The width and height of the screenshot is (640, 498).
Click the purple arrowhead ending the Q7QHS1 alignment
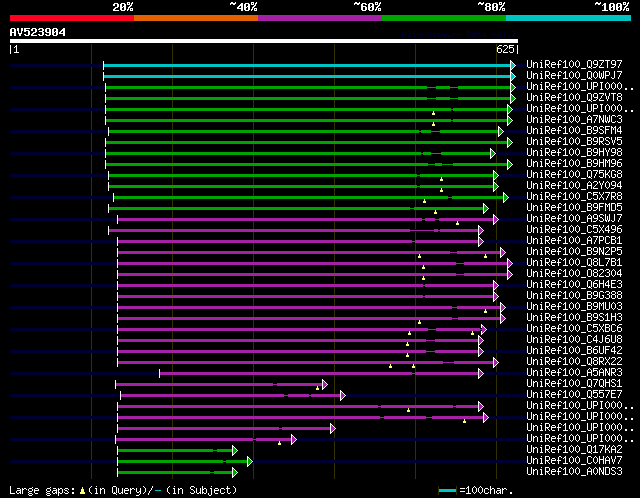tap(324, 385)
